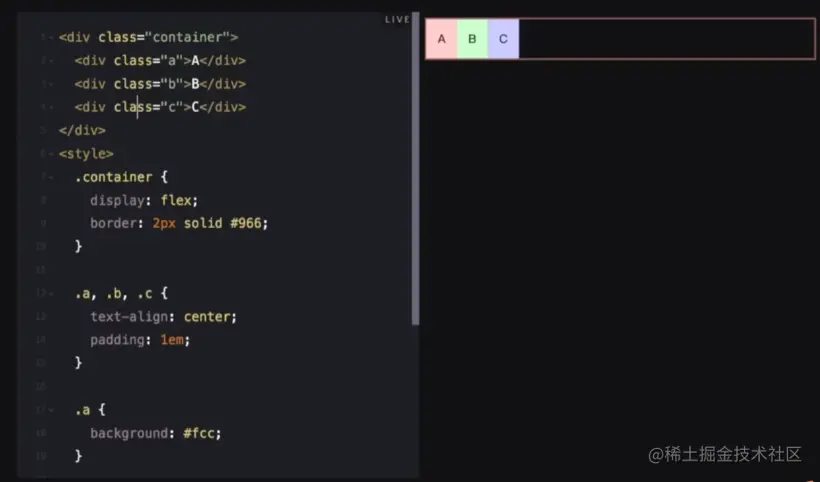The height and width of the screenshot is (482, 820).
Task: Collapse the fold arrow beside the class="b" line
Action: [x=51, y=84]
